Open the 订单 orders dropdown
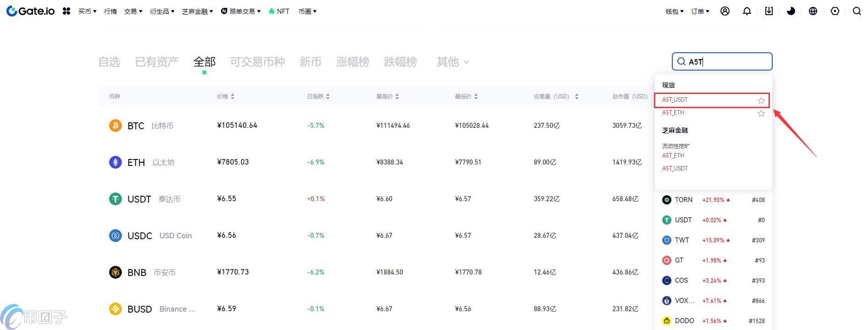This screenshot has height=330, width=868. click(x=700, y=11)
